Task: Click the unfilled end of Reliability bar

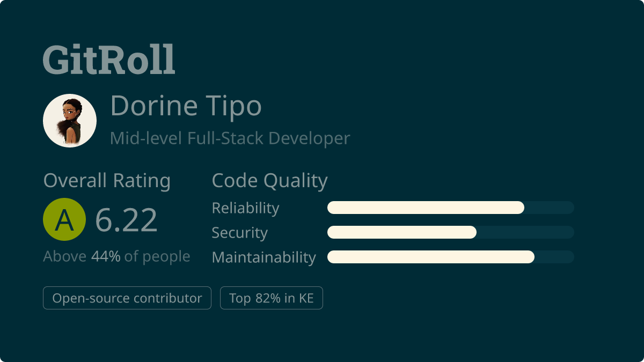Action: [549, 208]
